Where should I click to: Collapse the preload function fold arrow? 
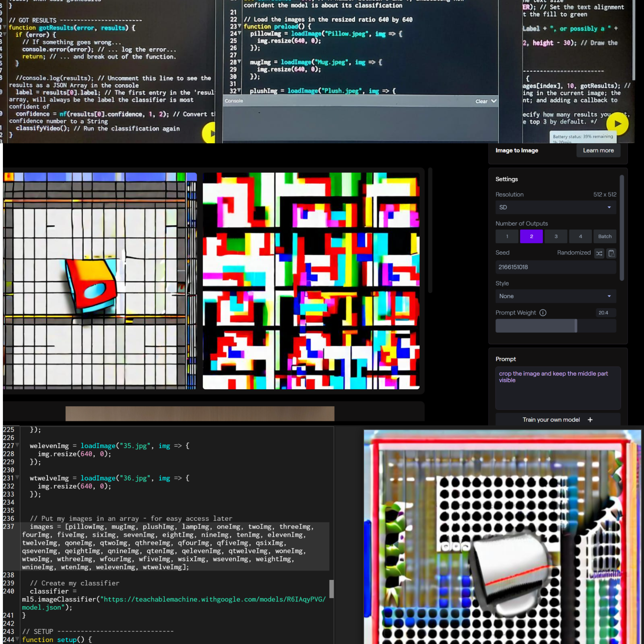239,26
